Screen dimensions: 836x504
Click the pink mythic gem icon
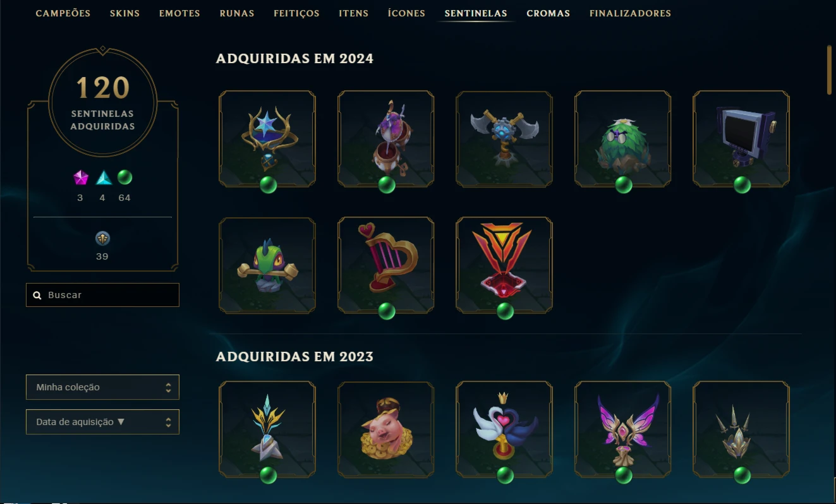80,178
